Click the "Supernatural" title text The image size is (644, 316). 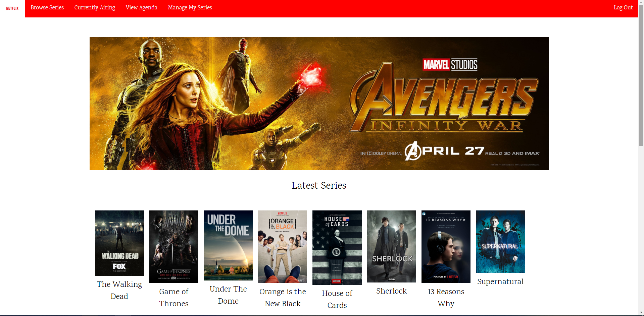pos(500,281)
